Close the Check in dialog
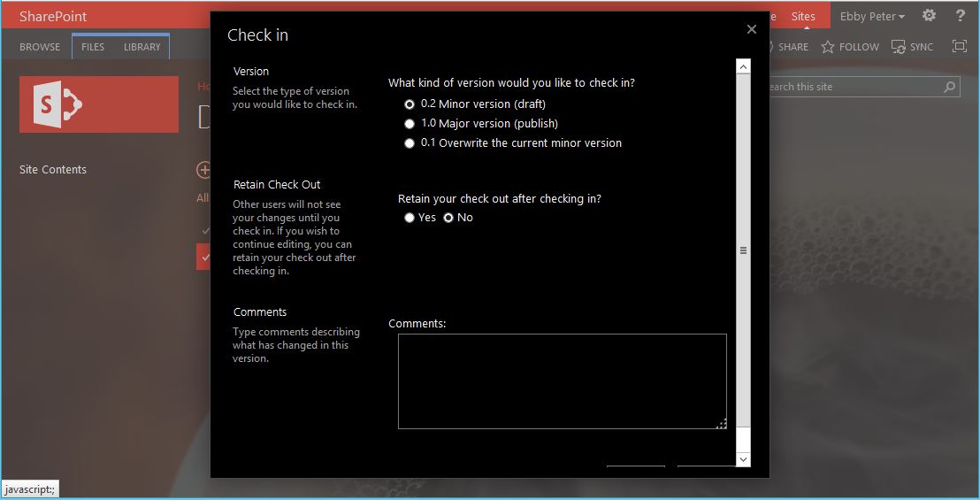Image resolution: width=980 pixels, height=500 pixels. coord(751,29)
